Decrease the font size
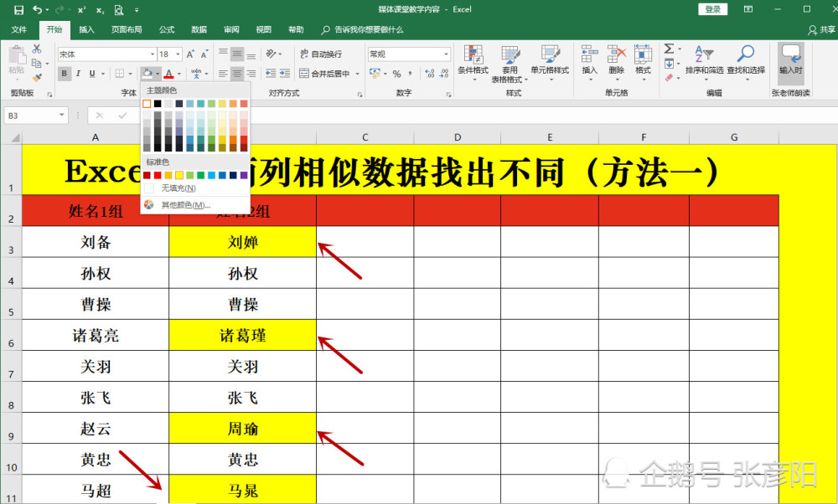The image size is (838, 504). coord(204,54)
